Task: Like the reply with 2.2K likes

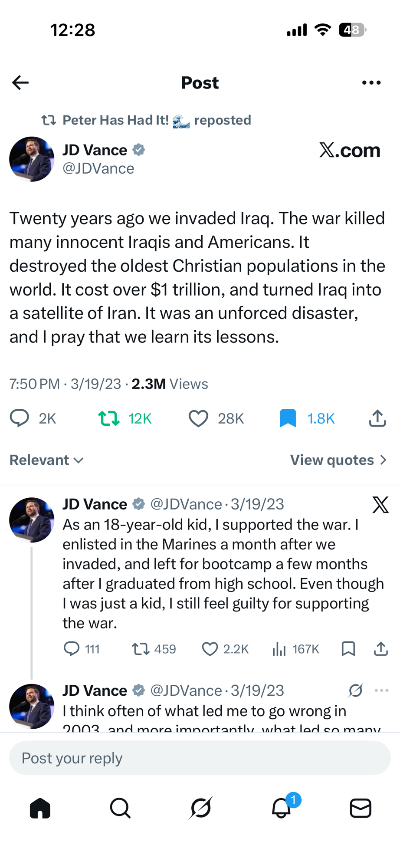Action: [x=210, y=649]
